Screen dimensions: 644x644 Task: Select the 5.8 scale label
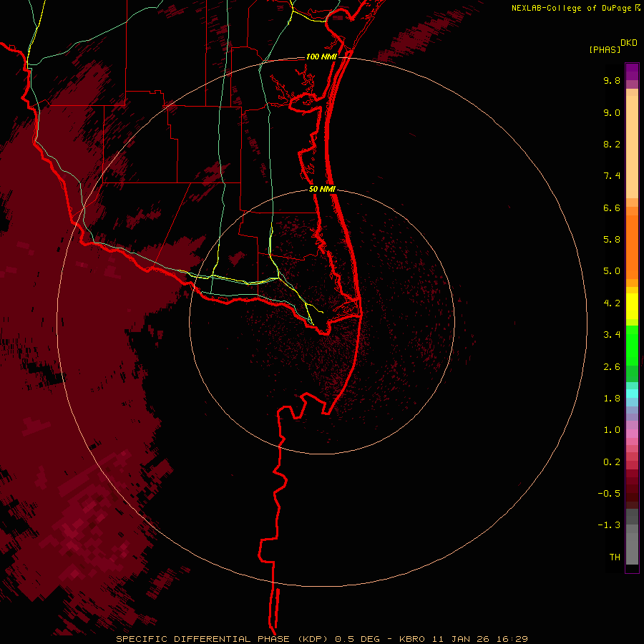pyautogui.click(x=612, y=240)
